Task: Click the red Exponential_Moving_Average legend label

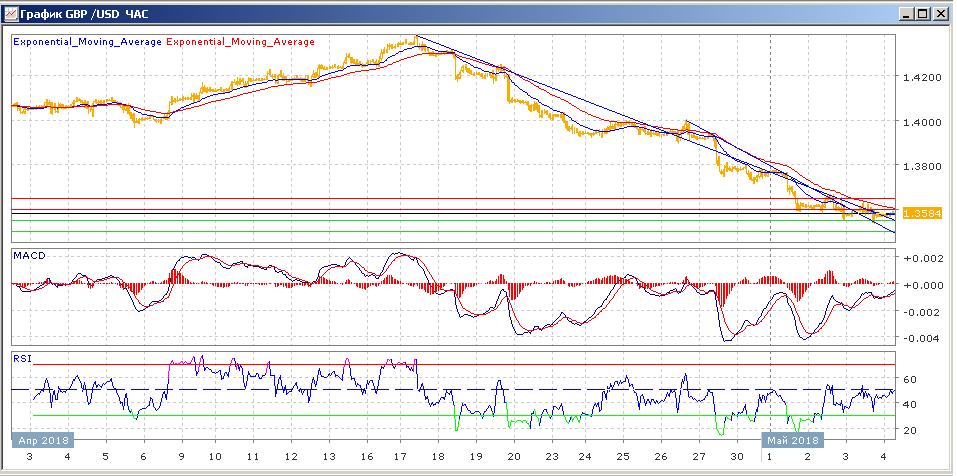Action: [x=240, y=42]
